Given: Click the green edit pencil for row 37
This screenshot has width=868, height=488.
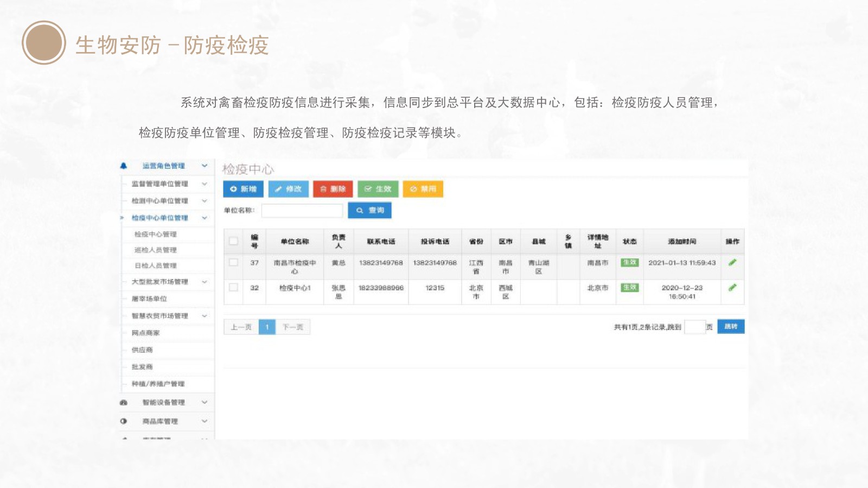Looking at the screenshot, I should click(732, 263).
